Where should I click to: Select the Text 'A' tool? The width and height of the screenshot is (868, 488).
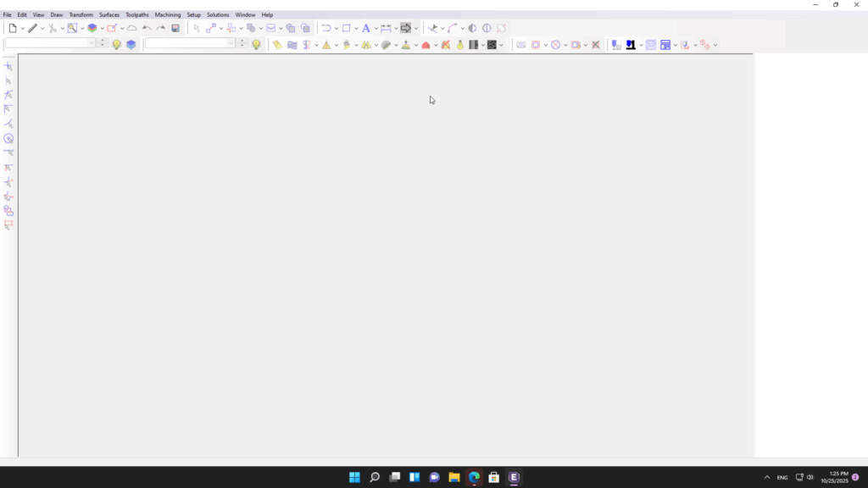point(365,28)
